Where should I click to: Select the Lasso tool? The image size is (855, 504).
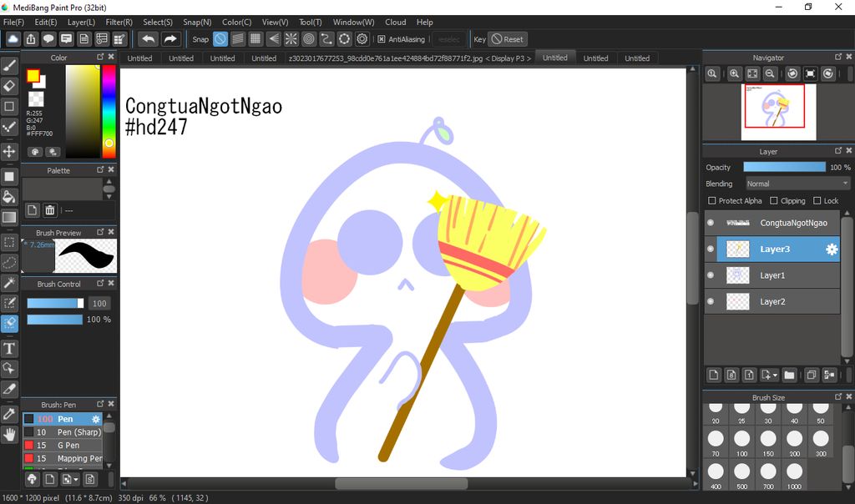(9, 263)
